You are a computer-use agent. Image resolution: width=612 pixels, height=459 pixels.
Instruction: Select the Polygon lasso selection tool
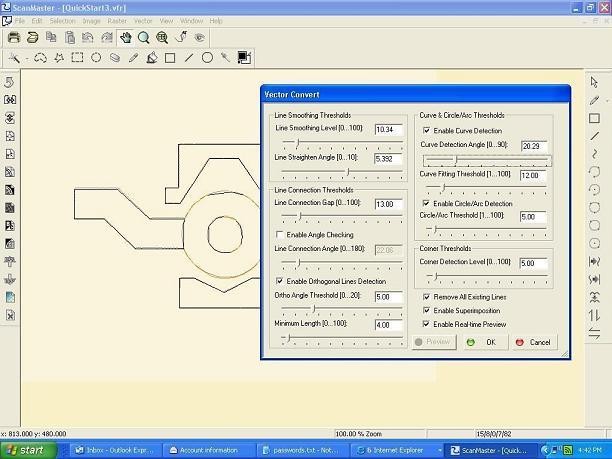click(x=59, y=58)
